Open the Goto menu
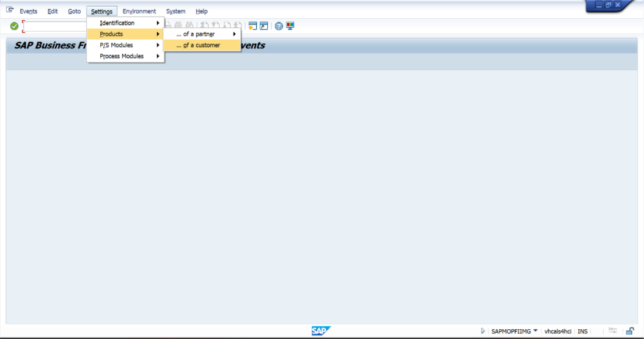Screen dimensions: 644x339 74,11
